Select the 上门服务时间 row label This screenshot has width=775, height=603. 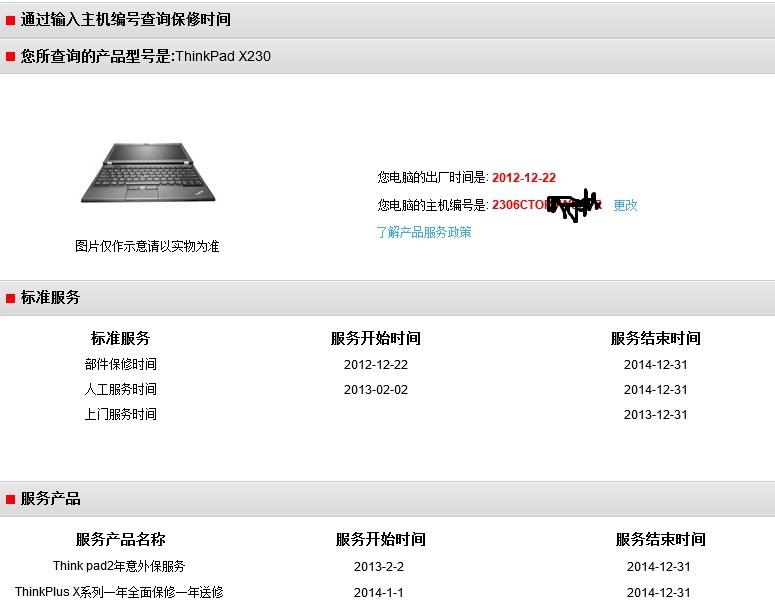[x=120, y=415]
